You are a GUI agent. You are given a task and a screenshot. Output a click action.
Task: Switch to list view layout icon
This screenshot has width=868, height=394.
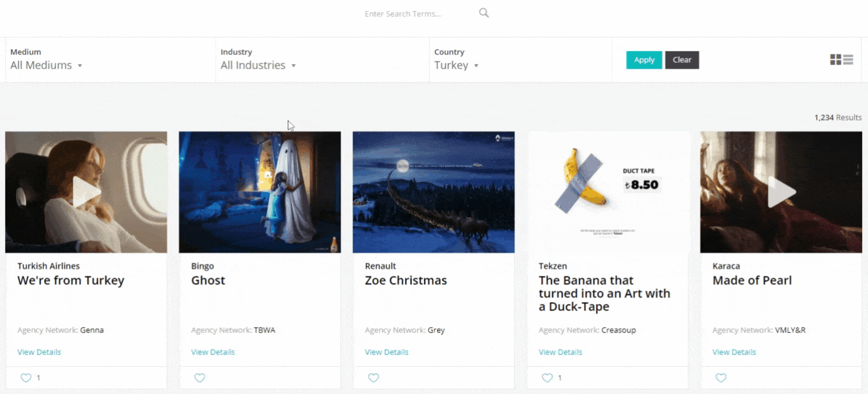click(x=848, y=60)
